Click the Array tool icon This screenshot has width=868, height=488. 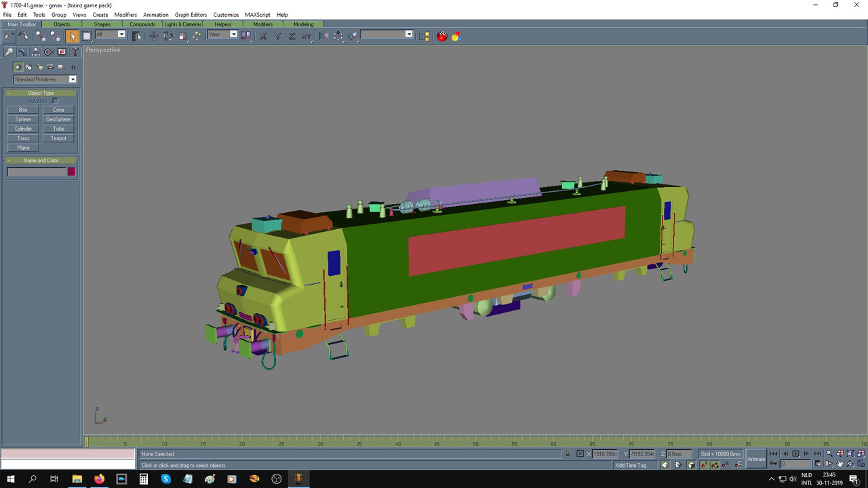(338, 36)
